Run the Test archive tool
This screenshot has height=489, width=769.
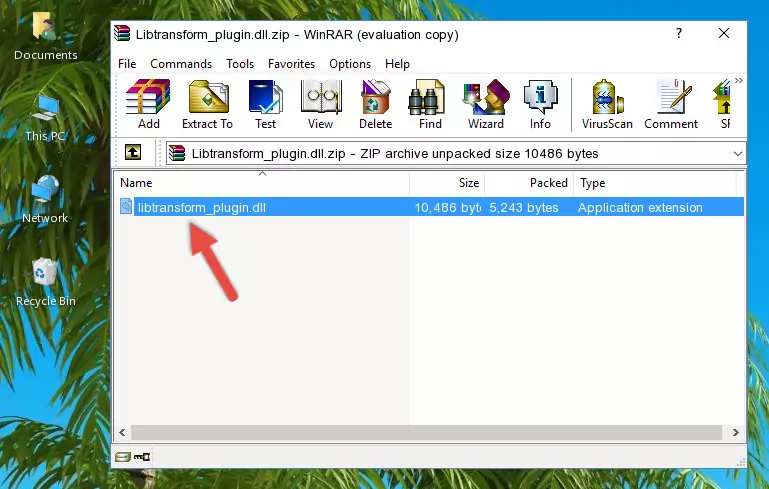click(265, 104)
